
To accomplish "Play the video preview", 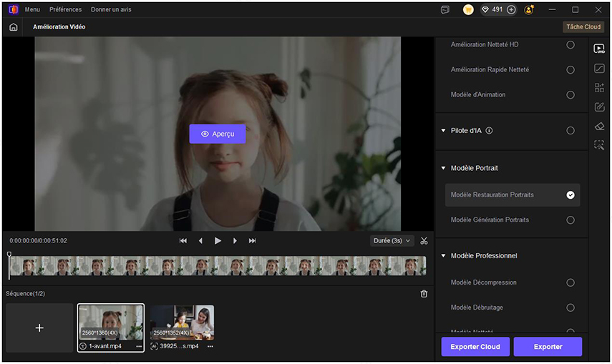I will pyautogui.click(x=218, y=241).
